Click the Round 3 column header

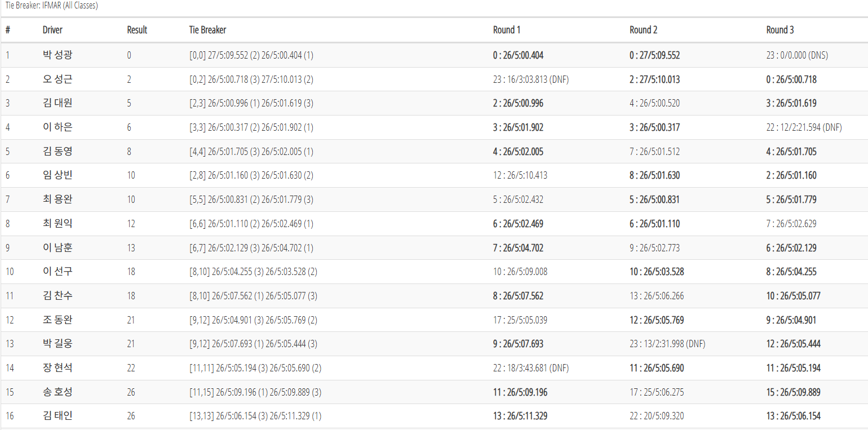780,30
